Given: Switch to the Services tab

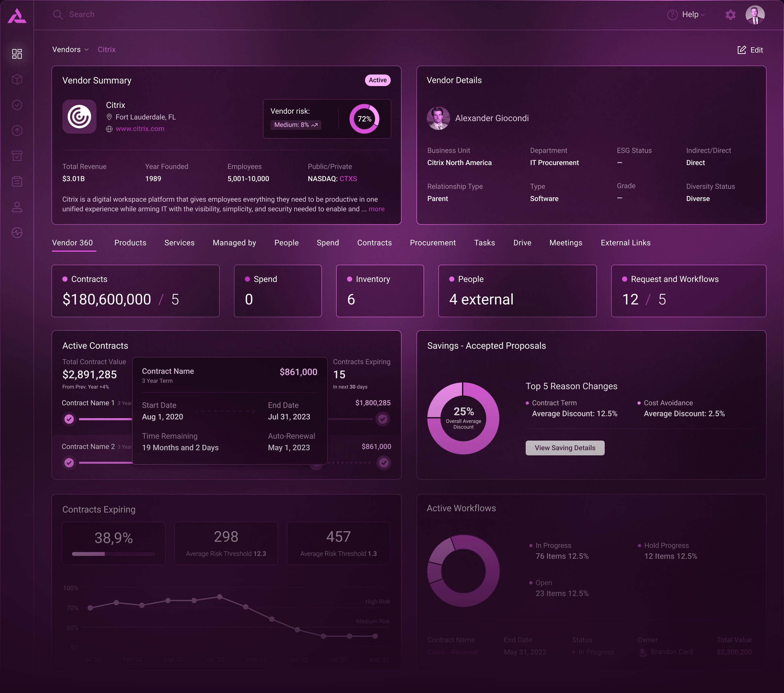Looking at the screenshot, I should tap(180, 243).
